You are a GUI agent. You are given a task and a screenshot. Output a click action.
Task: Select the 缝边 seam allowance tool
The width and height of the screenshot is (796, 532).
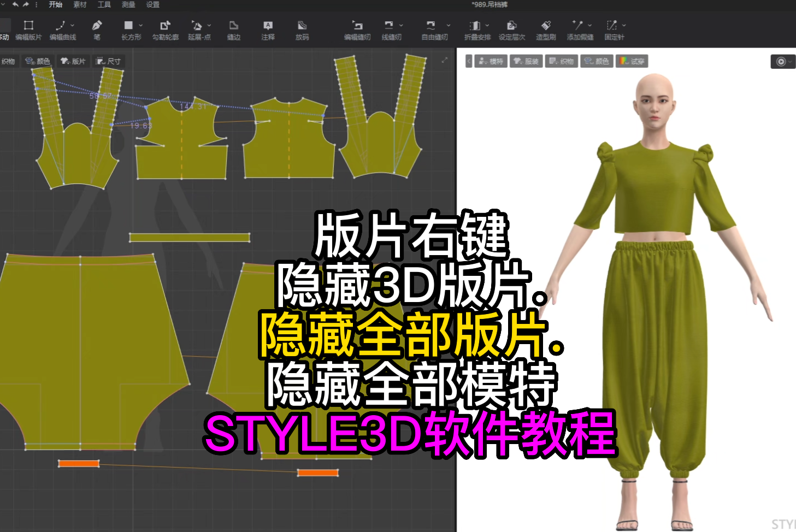(234, 30)
